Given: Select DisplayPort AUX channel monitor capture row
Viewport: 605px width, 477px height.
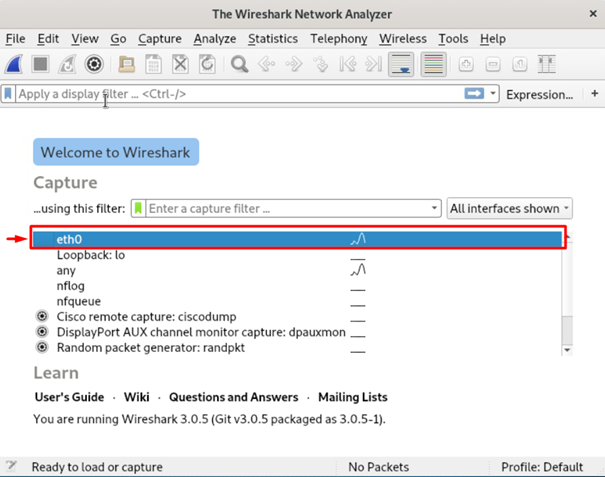Looking at the screenshot, I should (x=297, y=332).
